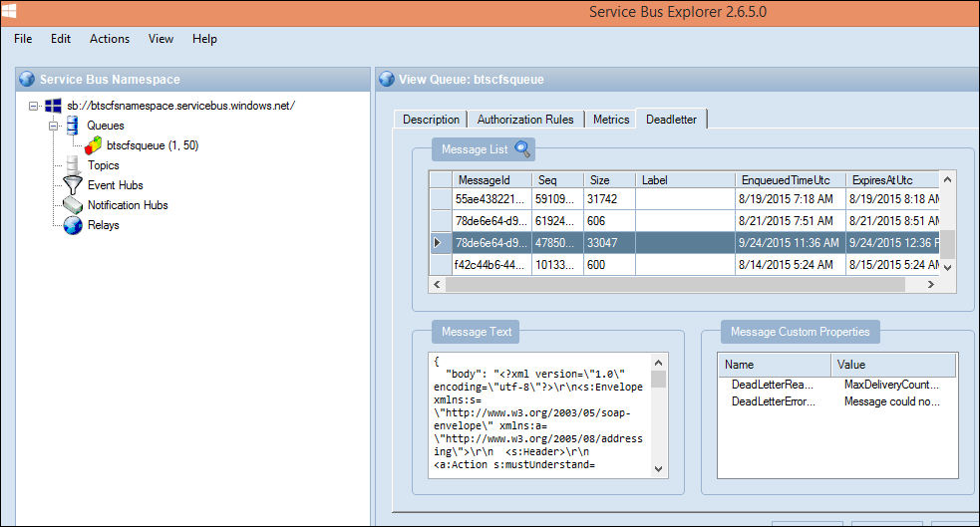Click the Event Hubs funnel icon
Viewport: 980px width, 527px height.
(x=73, y=185)
